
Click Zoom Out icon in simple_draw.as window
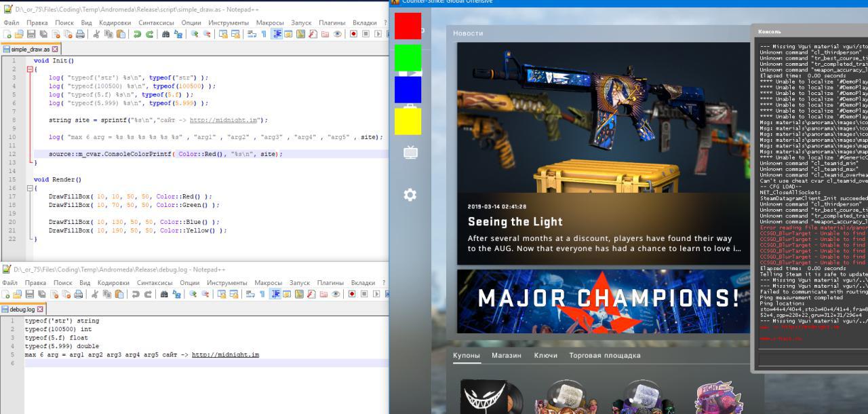pyautogui.click(x=207, y=34)
